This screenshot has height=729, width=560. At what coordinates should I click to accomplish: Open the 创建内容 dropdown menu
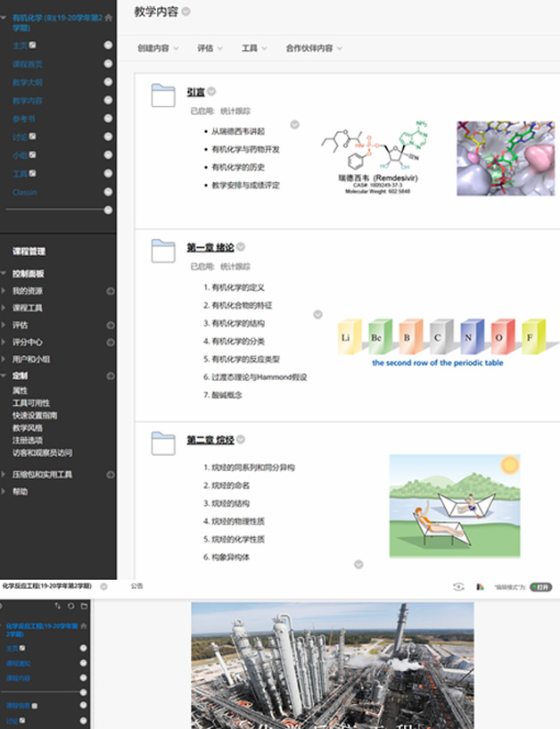point(158,48)
